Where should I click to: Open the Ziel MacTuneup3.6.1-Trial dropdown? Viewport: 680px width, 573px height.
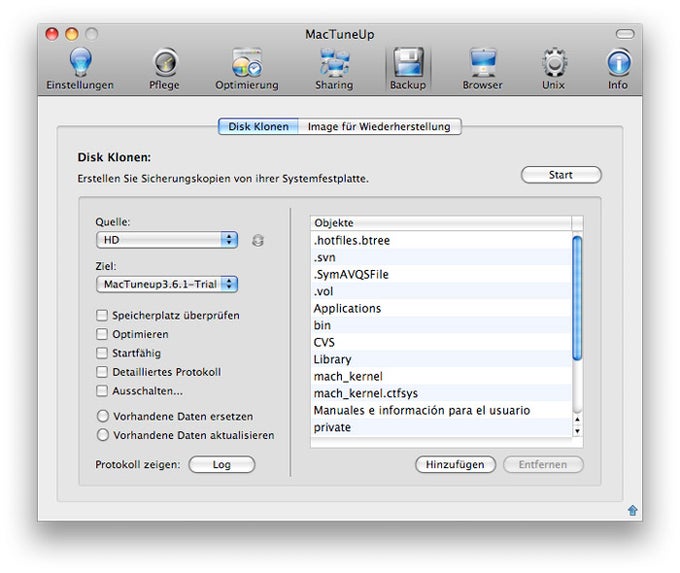pyautogui.click(x=167, y=284)
